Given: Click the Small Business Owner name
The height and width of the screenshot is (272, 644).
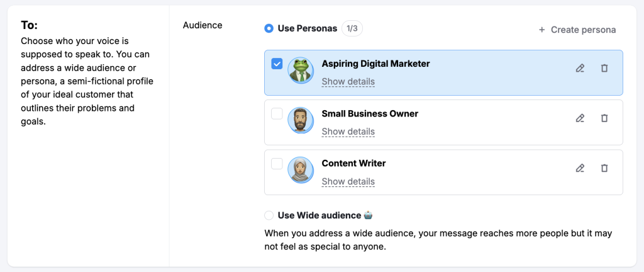Looking at the screenshot, I should 370,114.
